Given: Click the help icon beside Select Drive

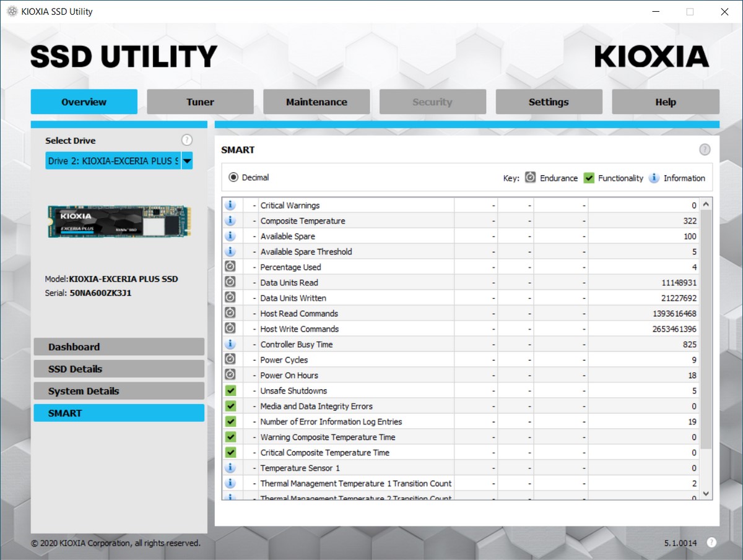Looking at the screenshot, I should click(x=187, y=140).
